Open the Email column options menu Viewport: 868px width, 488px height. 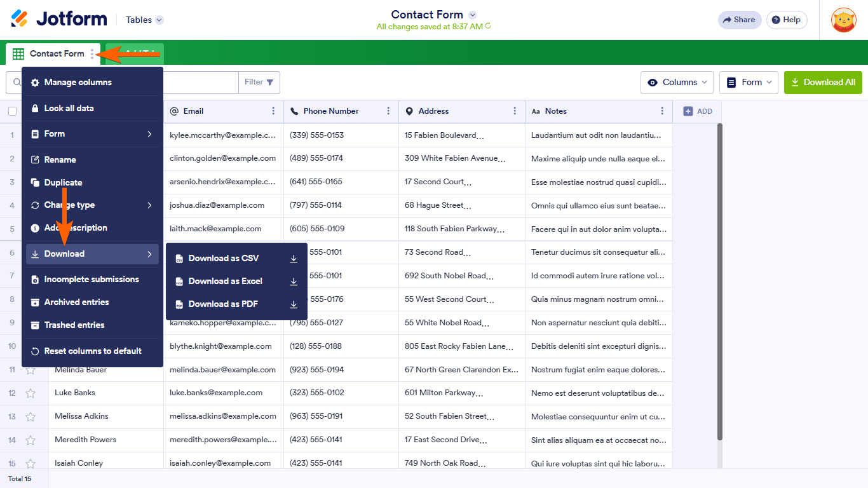(273, 111)
